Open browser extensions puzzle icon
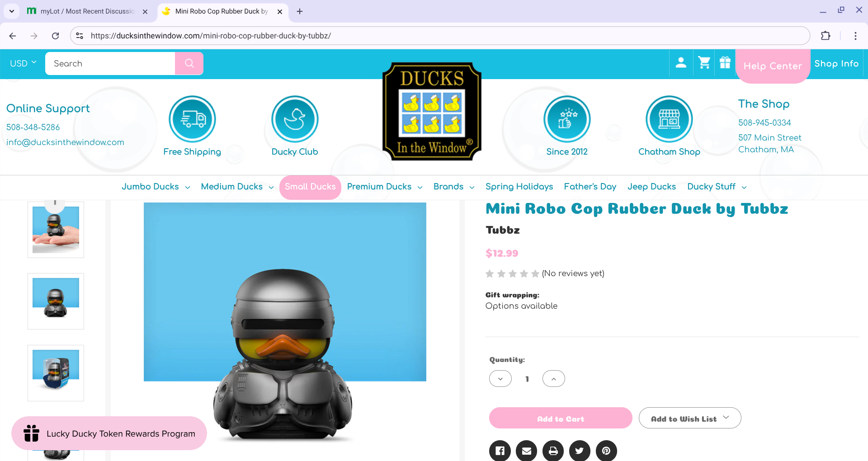 826,36
